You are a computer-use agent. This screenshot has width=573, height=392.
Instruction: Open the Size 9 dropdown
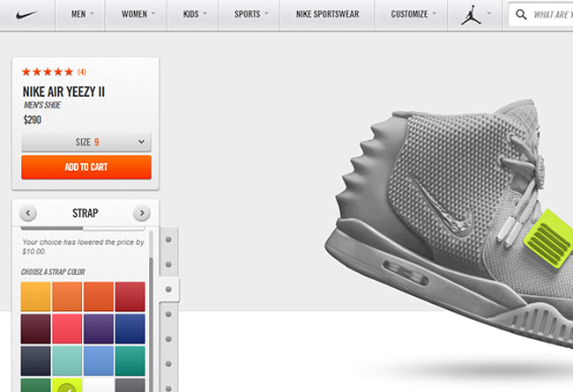(86, 142)
